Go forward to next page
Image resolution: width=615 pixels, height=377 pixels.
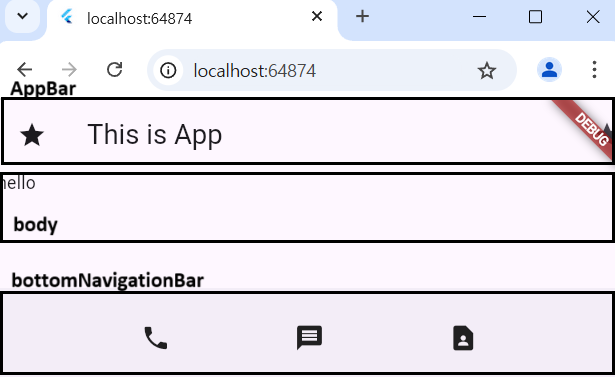69,70
